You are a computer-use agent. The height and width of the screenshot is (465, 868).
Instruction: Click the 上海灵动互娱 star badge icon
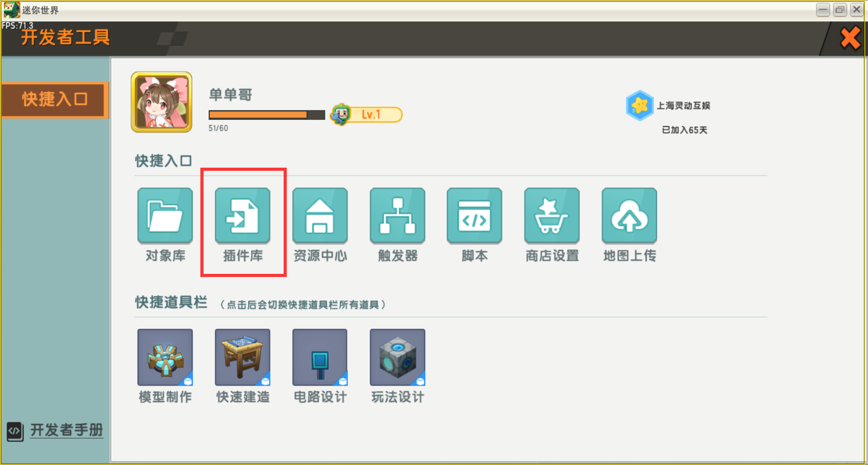[x=639, y=105]
